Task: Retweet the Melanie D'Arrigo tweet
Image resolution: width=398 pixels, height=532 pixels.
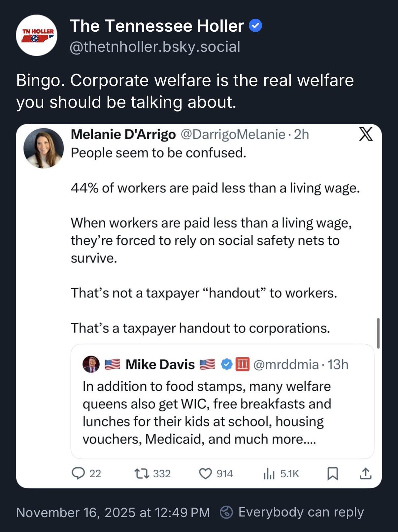Action: pos(142,474)
